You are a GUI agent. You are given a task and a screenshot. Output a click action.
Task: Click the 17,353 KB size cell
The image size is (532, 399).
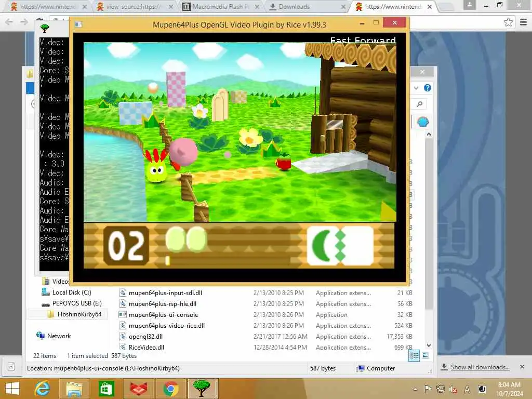tap(400, 336)
